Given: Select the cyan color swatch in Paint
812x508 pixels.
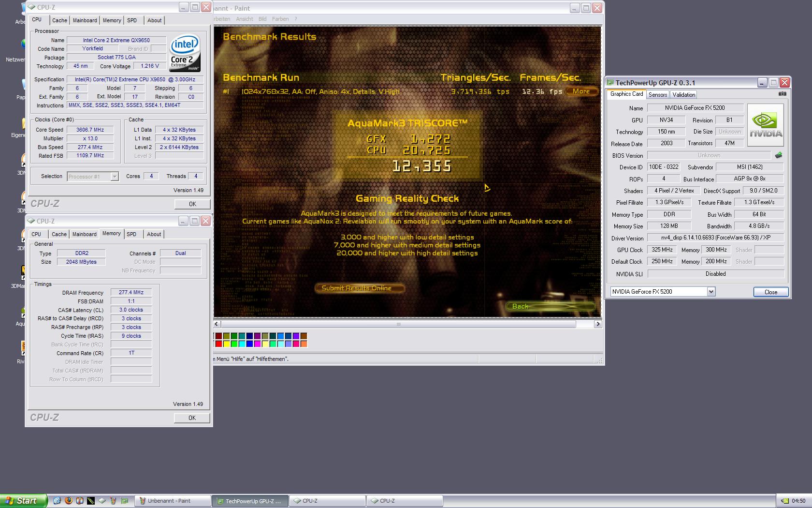Looking at the screenshot, I should pyautogui.click(x=242, y=344).
